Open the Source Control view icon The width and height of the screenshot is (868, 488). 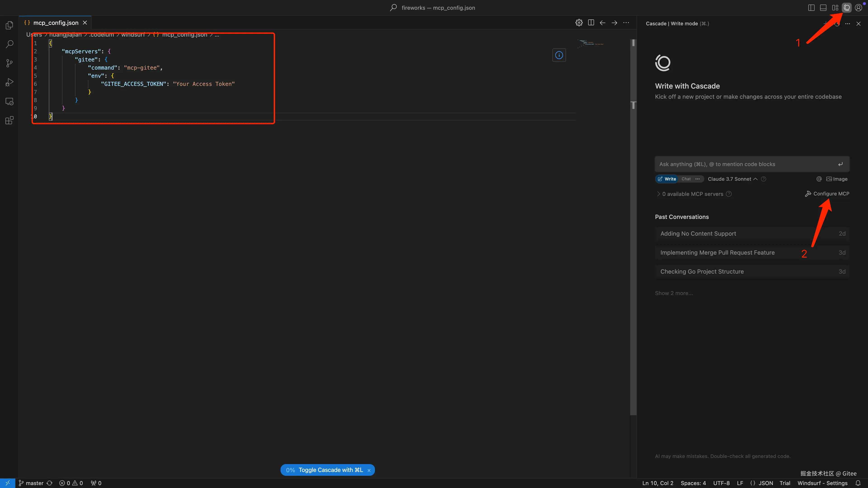click(x=9, y=63)
